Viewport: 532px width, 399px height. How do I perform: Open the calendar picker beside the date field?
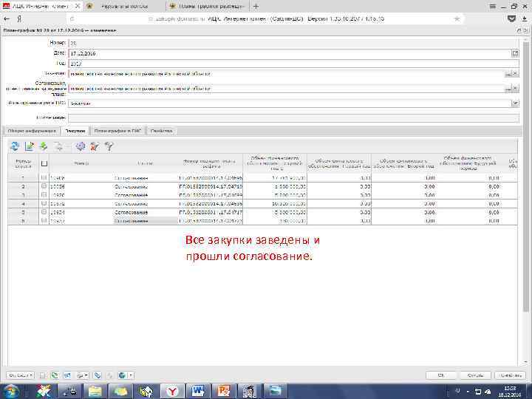pyautogui.click(x=515, y=53)
